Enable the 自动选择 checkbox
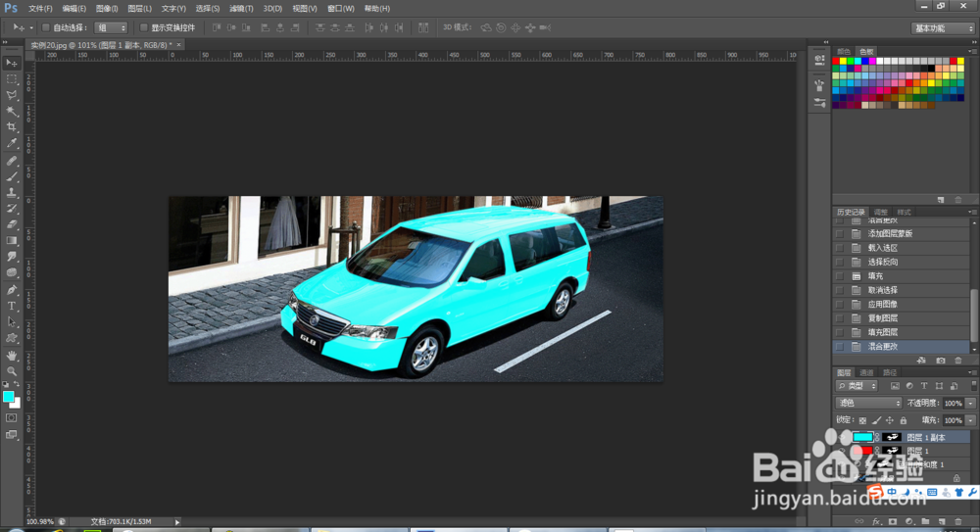 coord(46,27)
